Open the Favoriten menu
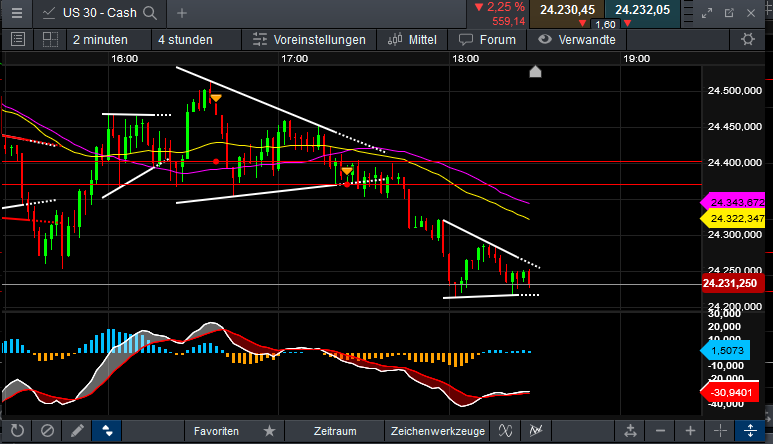The height and width of the screenshot is (444, 773). pos(216,431)
